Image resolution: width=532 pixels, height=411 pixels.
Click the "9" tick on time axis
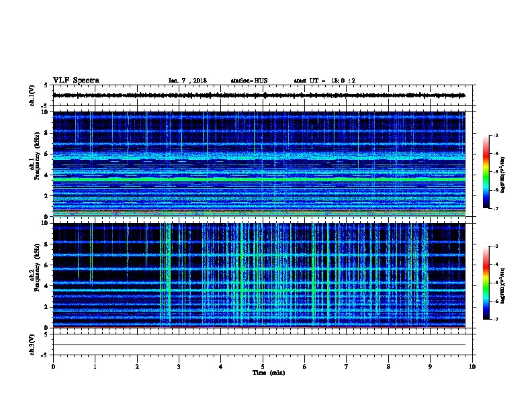[430, 367]
